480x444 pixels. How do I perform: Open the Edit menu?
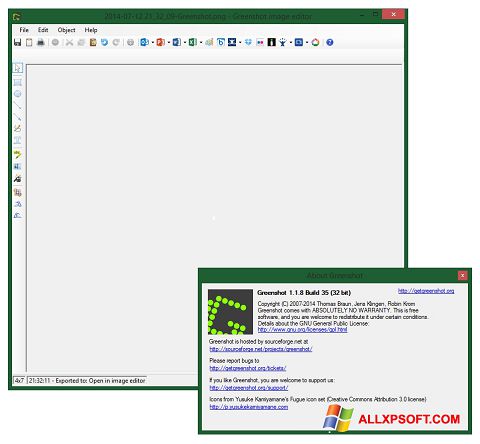[x=43, y=30]
